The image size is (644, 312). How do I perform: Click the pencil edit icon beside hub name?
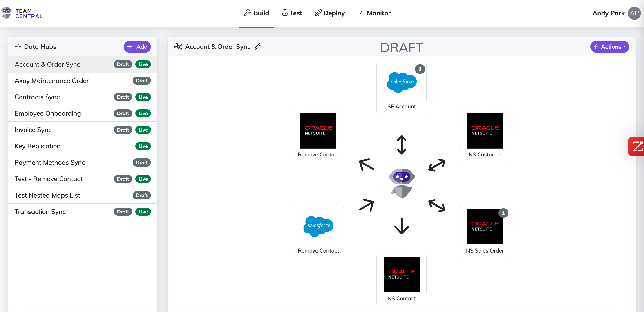pyautogui.click(x=258, y=47)
